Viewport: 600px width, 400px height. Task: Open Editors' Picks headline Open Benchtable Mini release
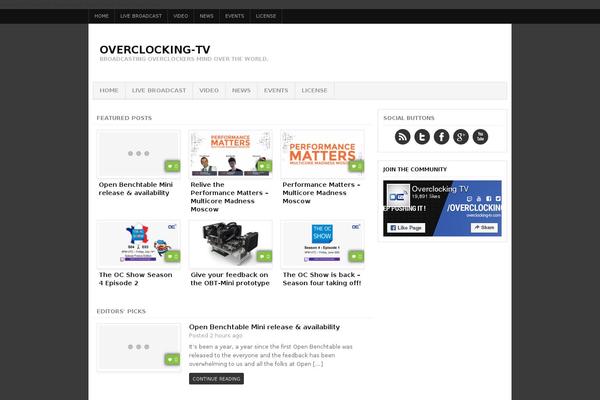click(264, 327)
